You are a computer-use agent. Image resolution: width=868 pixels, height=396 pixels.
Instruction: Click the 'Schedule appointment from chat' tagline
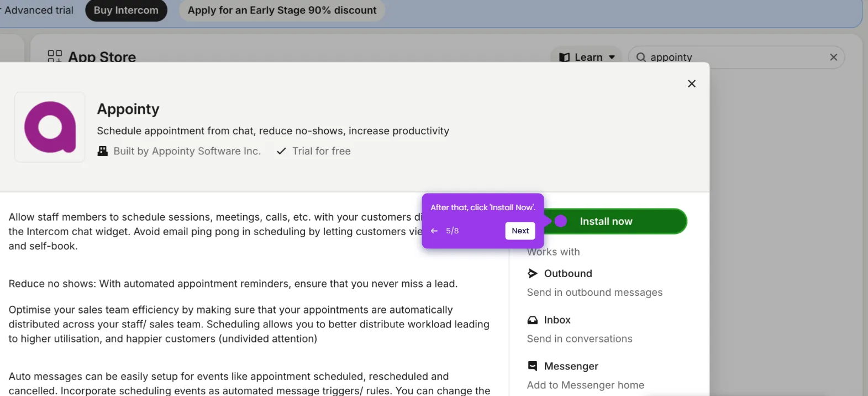tap(273, 131)
